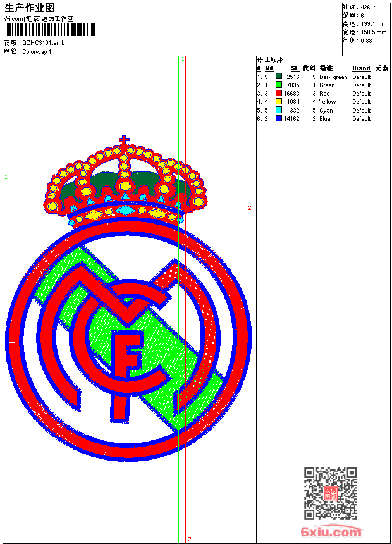Image resolution: width=392 pixels, height=544 pixels.
Task: Click Default brand in the Blue row
Action: pos(362,119)
